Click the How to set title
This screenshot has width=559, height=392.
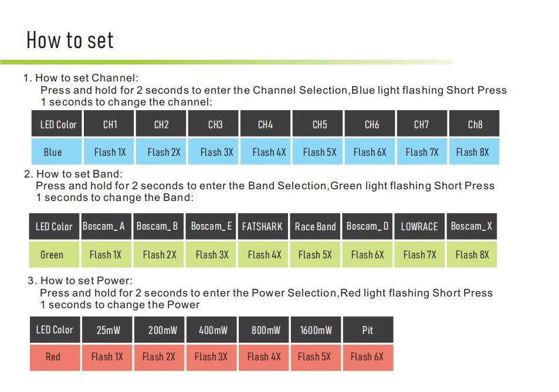[x=70, y=39]
